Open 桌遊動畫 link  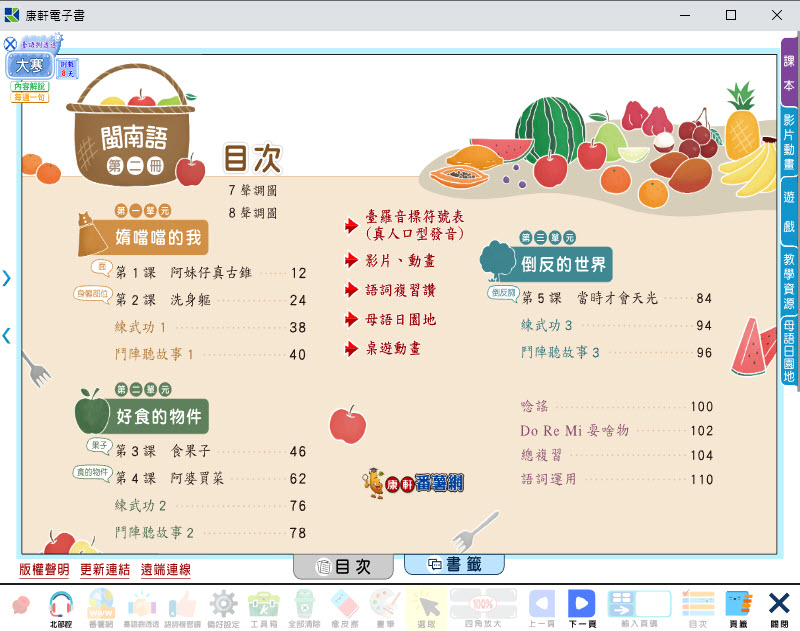pyautogui.click(x=383, y=349)
